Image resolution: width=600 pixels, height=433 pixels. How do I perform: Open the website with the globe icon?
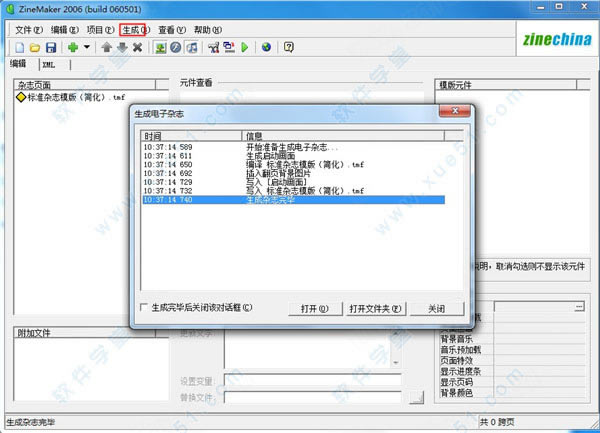[266, 47]
